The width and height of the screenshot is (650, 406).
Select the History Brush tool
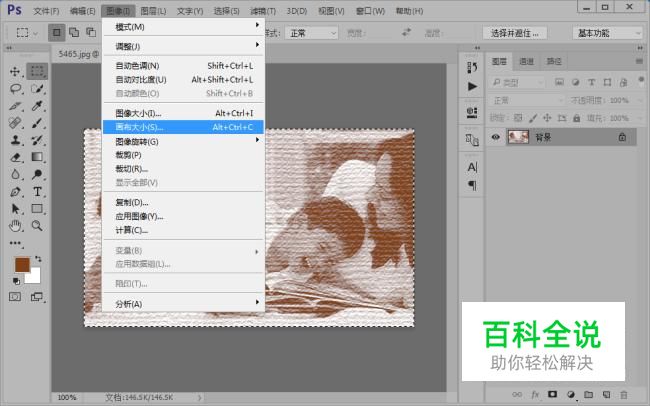tap(37, 140)
